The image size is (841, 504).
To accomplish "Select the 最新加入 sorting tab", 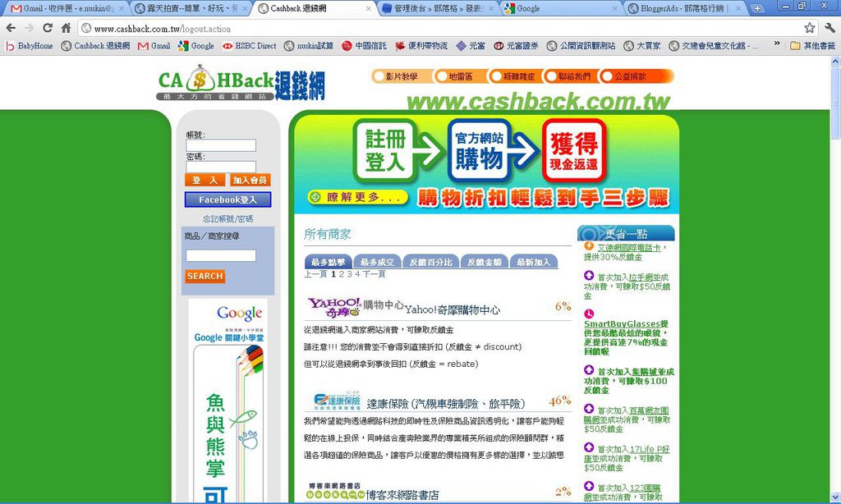I will click(x=534, y=262).
